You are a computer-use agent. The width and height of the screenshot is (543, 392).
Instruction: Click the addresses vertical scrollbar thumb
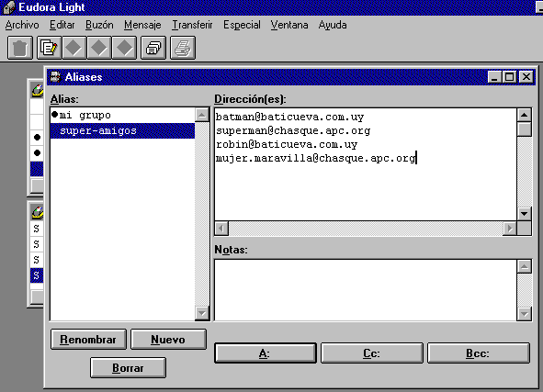click(x=525, y=129)
